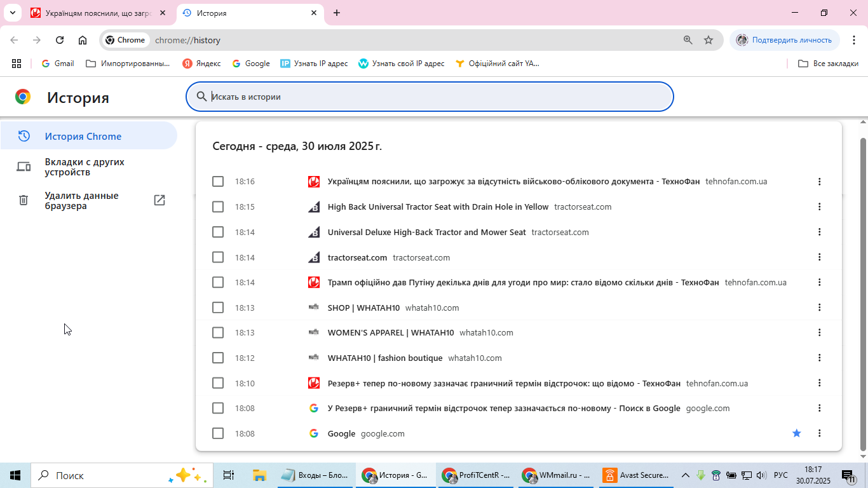868x488 pixels.
Task: Open the zoom magnifier icon in address bar
Action: point(688,40)
